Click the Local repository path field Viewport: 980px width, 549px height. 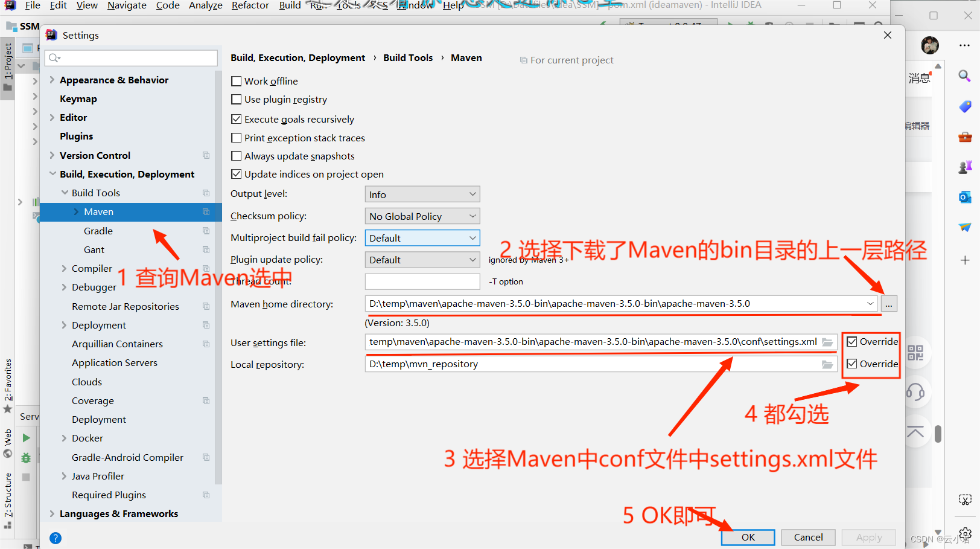601,364
